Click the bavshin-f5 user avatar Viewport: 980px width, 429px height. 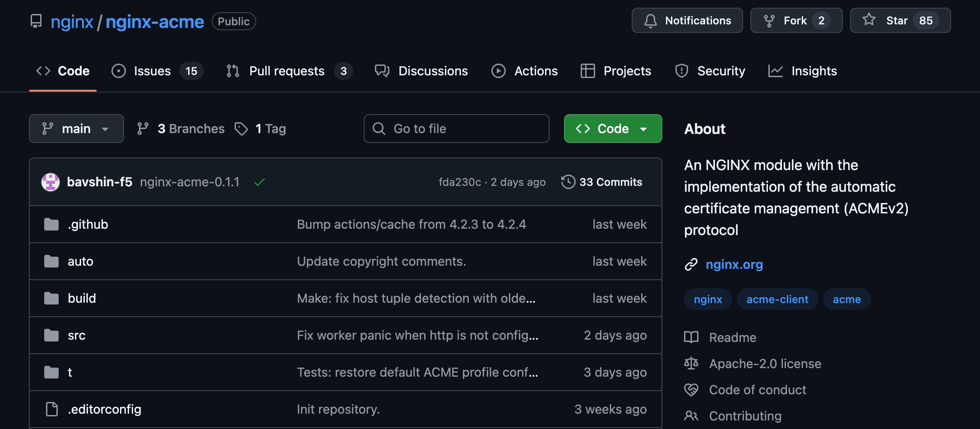(x=51, y=182)
